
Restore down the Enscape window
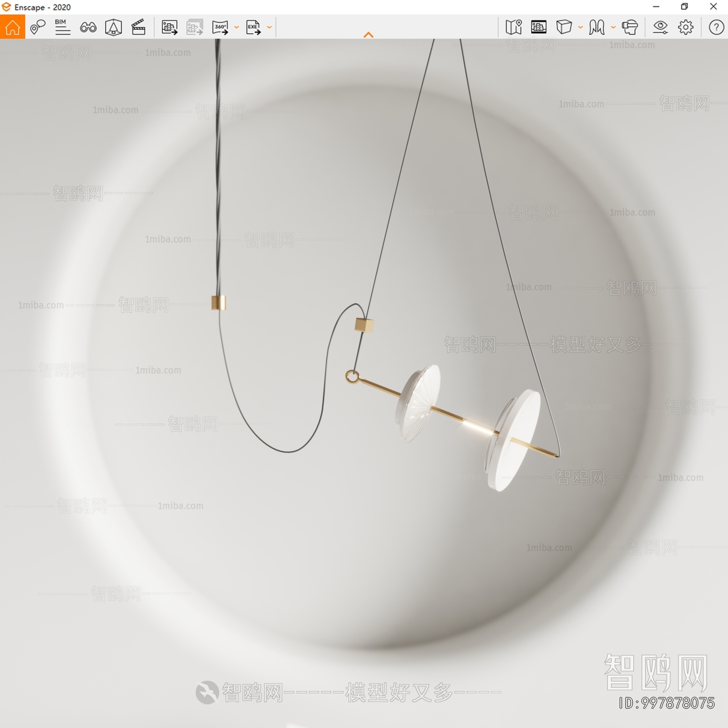(x=684, y=7)
